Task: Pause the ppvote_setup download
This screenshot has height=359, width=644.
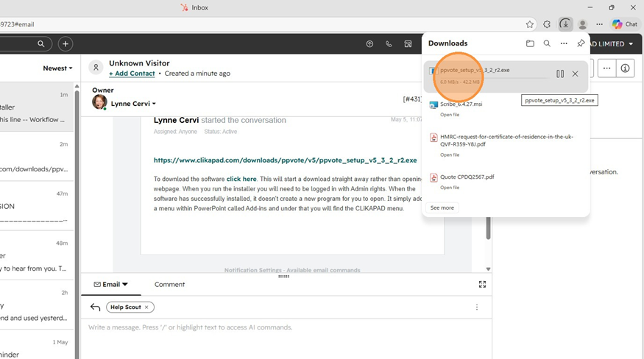Action: 560,74
